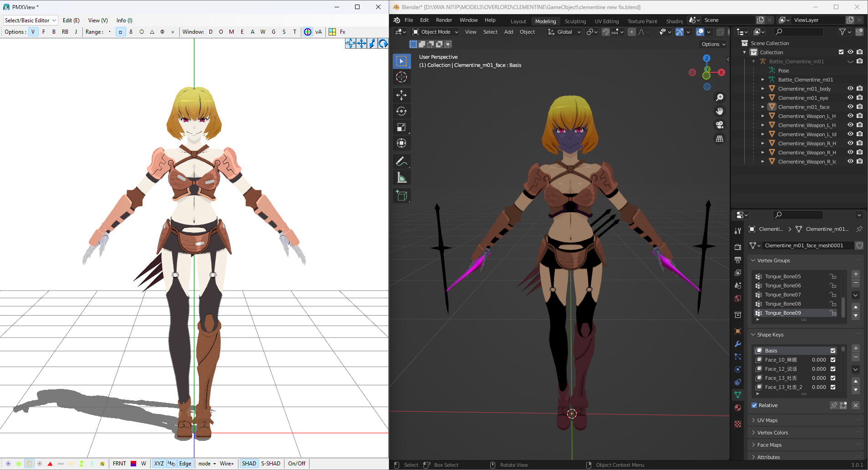Screen dimensions: 868x470
Task: Toggle pin on properties context header
Action: click(859, 229)
